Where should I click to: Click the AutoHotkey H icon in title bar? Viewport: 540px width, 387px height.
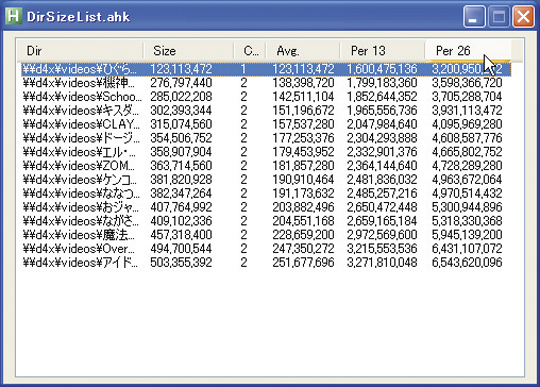[x=14, y=16]
